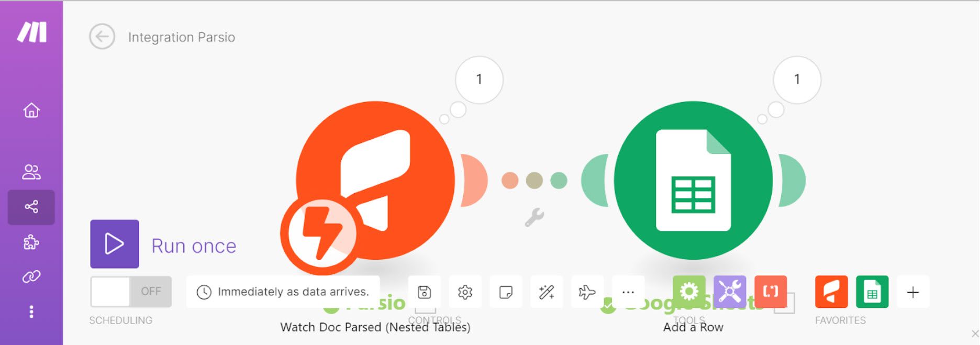Click the auto-align magic wand icon

click(547, 292)
